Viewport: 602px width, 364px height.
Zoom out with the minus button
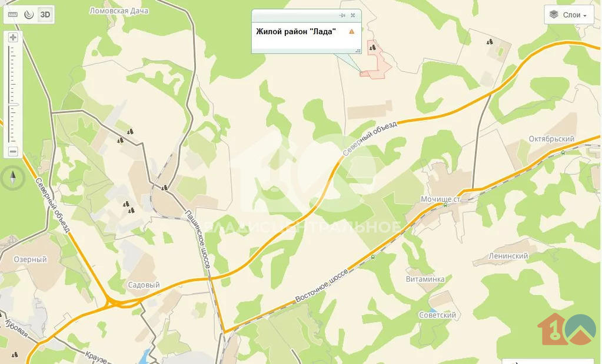tap(13, 152)
